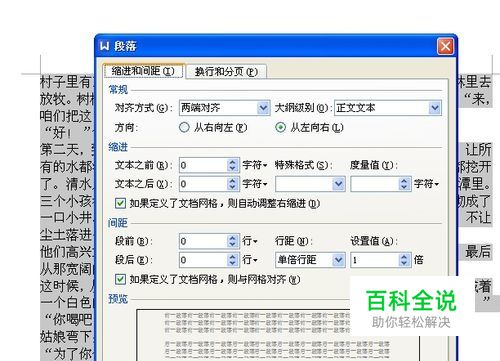Screen dimensions: 500x361
Task: Open 字符 unit menu for 文本之前
Action: tap(255, 165)
